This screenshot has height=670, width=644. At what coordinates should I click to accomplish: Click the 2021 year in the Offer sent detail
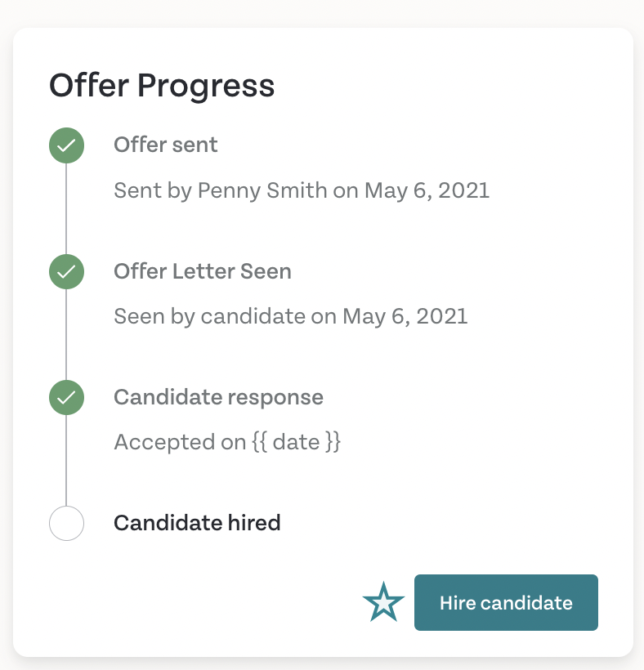coord(463,190)
